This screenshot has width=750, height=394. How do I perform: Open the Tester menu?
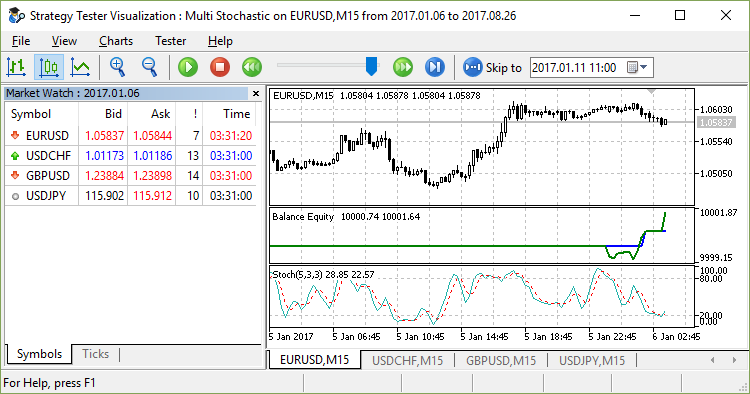pos(170,41)
